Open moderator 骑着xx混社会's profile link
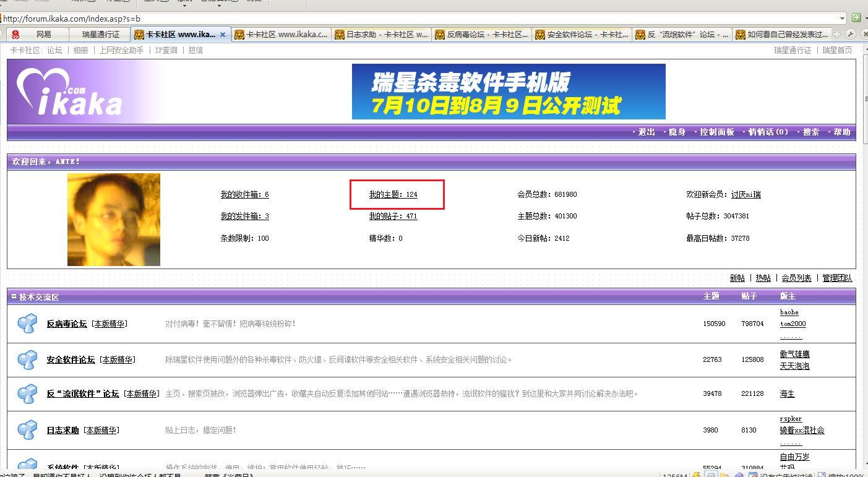 pos(802,430)
